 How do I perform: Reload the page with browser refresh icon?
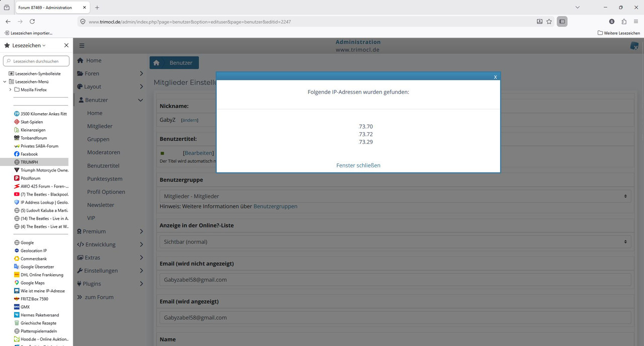pyautogui.click(x=32, y=22)
